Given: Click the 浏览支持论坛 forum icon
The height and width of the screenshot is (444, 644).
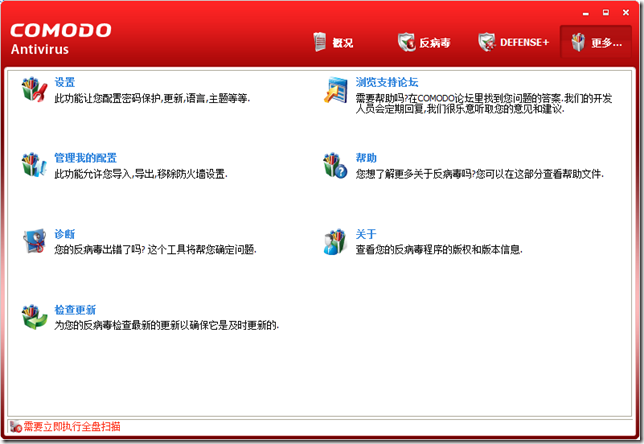Looking at the screenshot, I should pos(336,89).
